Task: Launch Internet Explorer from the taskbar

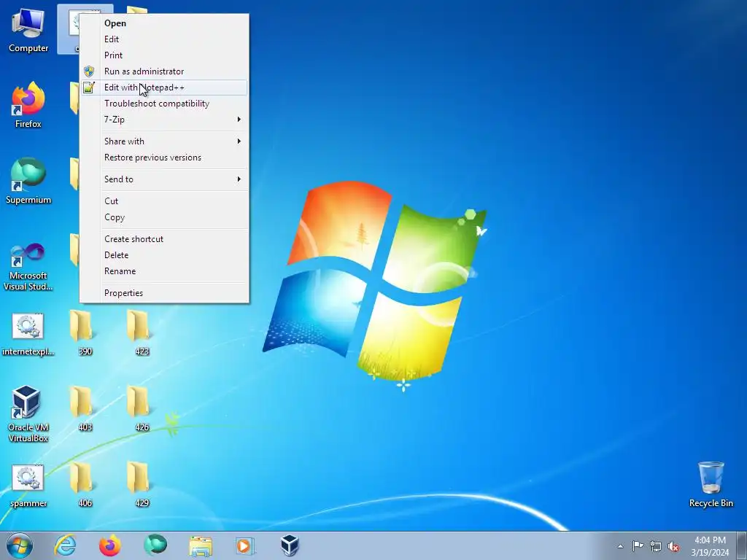Action: click(65, 545)
